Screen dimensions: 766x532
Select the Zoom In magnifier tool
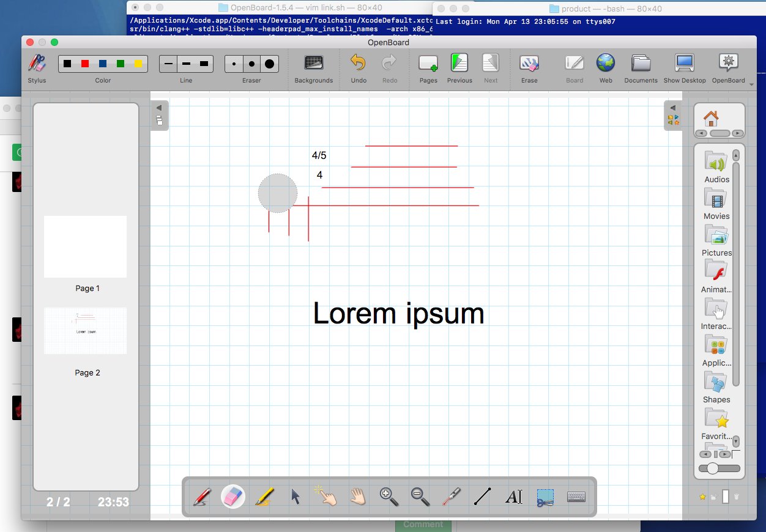coord(389,497)
